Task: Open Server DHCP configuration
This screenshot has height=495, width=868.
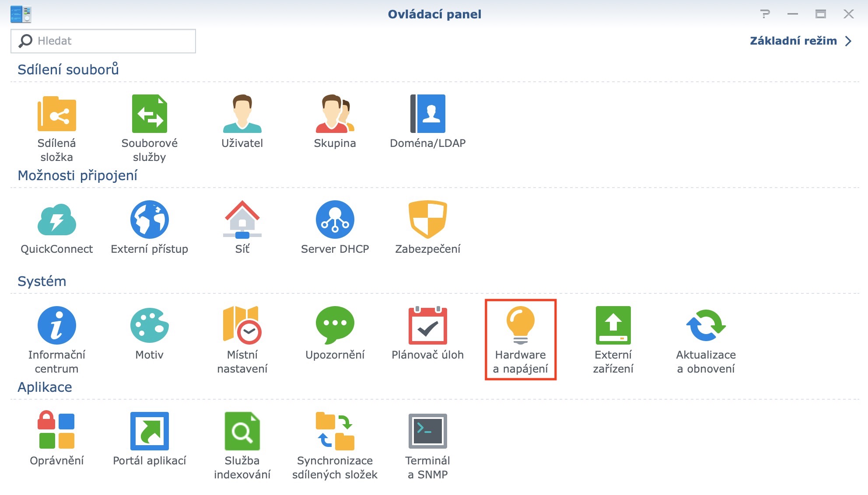Action: [x=335, y=223]
